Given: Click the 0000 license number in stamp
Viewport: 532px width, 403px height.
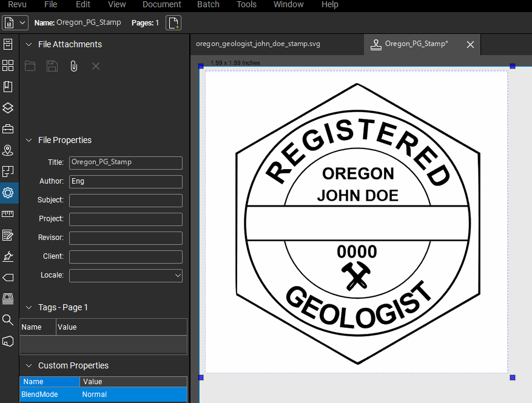Looking at the screenshot, I should point(357,252).
